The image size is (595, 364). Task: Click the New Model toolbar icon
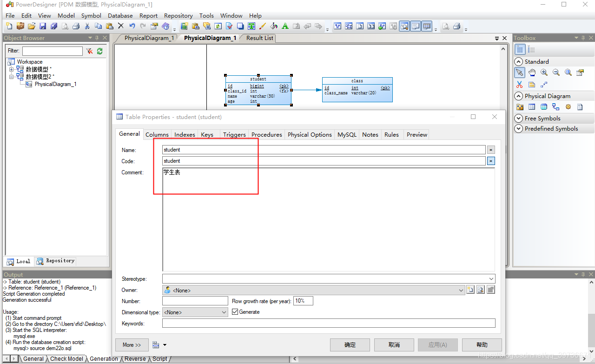(9, 26)
